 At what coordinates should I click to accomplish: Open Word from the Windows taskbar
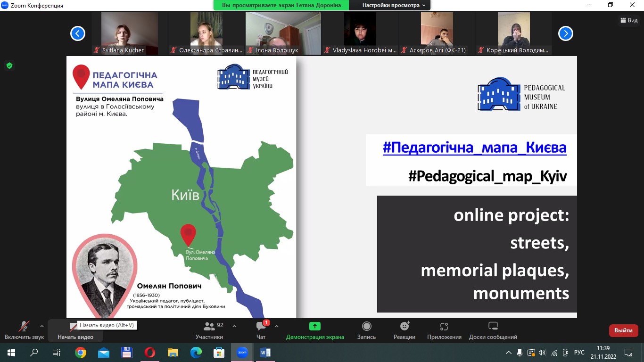tap(265, 353)
